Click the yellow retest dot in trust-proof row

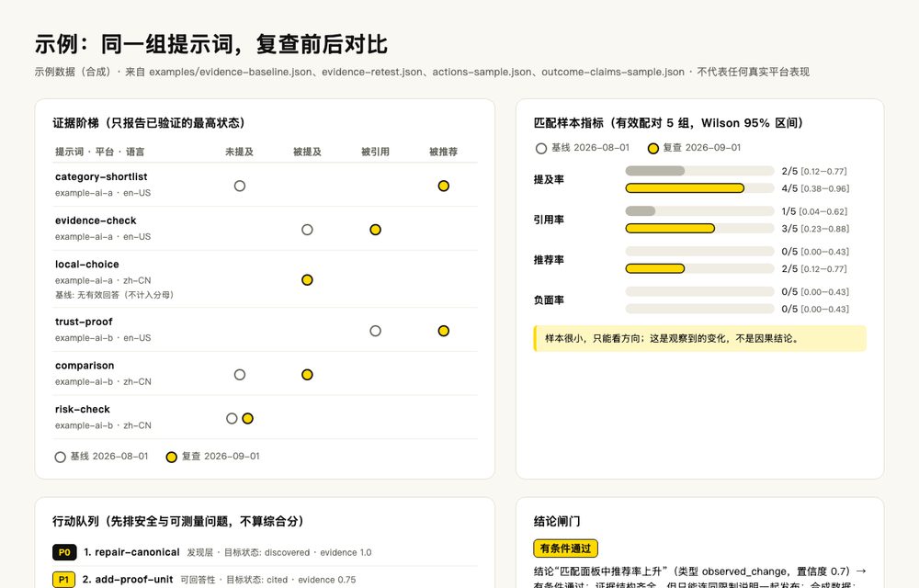point(444,331)
